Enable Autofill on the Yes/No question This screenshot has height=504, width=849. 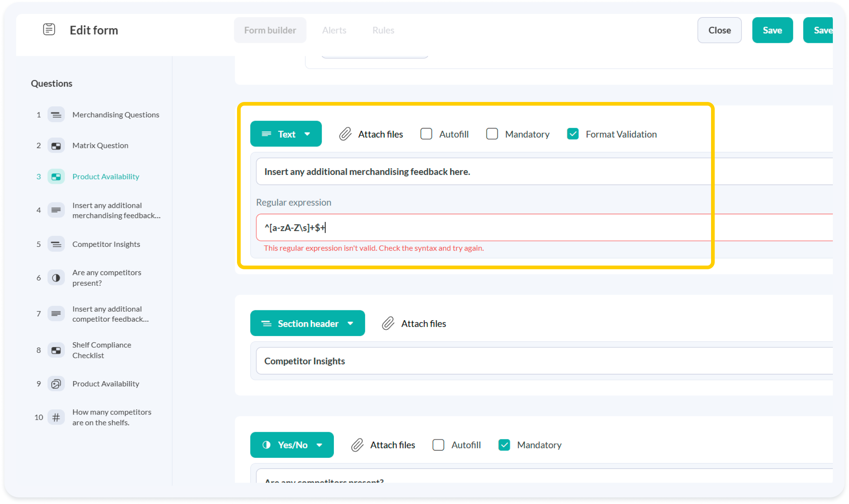(x=438, y=445)
